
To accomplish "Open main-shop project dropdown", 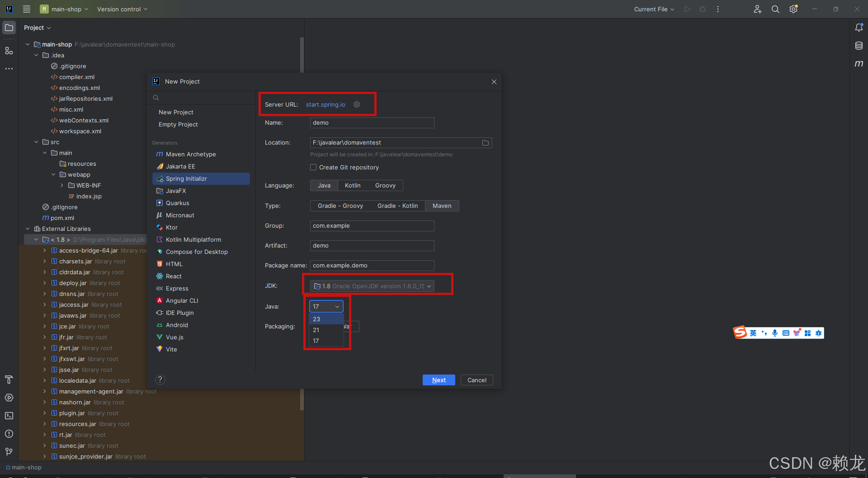I will pos(64,9).
